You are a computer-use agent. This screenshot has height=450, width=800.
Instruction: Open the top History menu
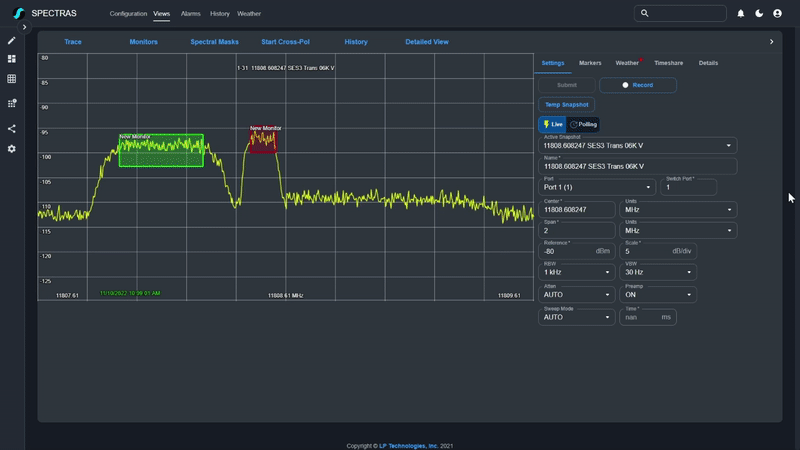[219, 14]
